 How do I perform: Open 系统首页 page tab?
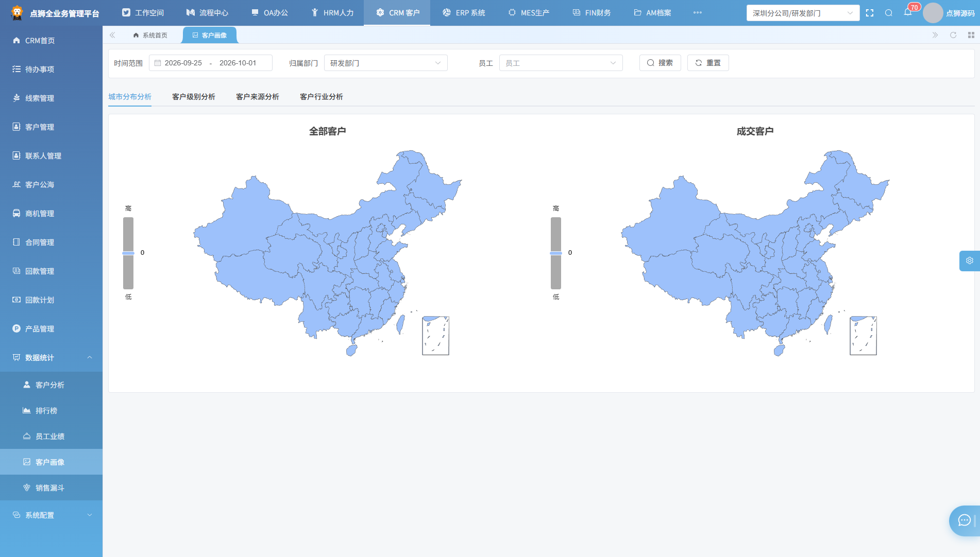point(150,35)
